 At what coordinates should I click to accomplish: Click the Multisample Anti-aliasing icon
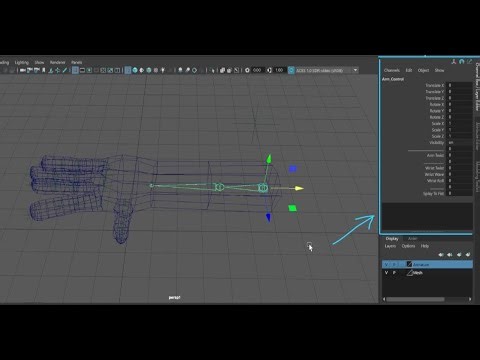click(x=194, y=70)
